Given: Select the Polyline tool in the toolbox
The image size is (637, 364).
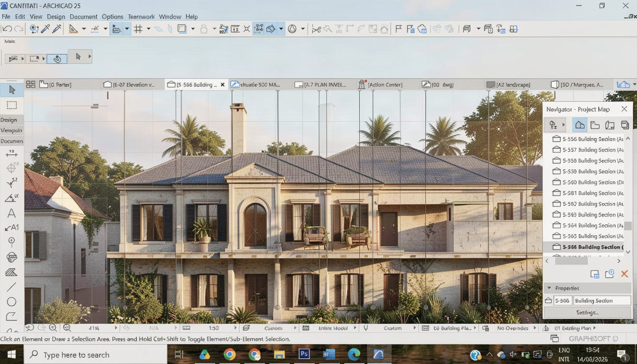Looking at the screenshot, I should click(12, 317).
